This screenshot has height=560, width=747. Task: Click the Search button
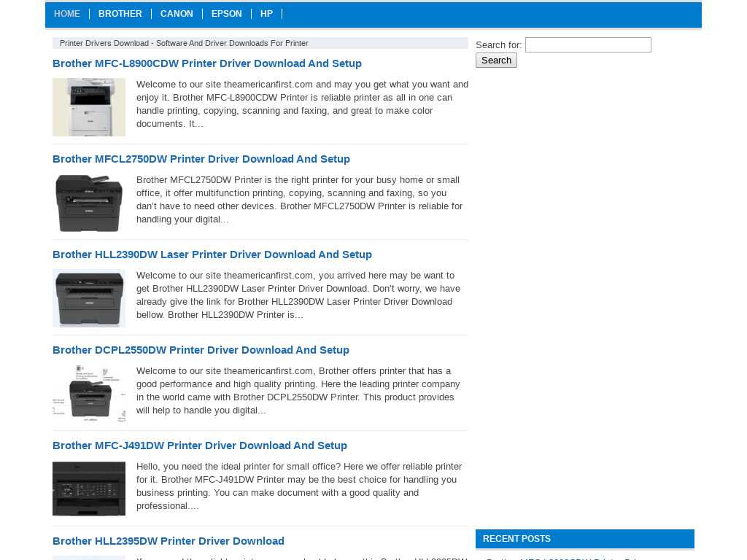pyautogui.click(x=496, y=60)
